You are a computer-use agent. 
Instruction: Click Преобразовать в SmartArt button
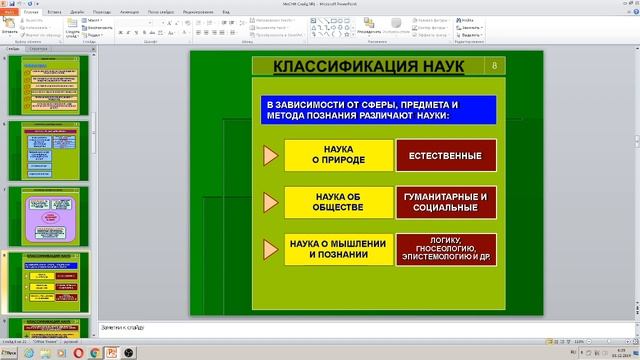[x=276, y=35]
